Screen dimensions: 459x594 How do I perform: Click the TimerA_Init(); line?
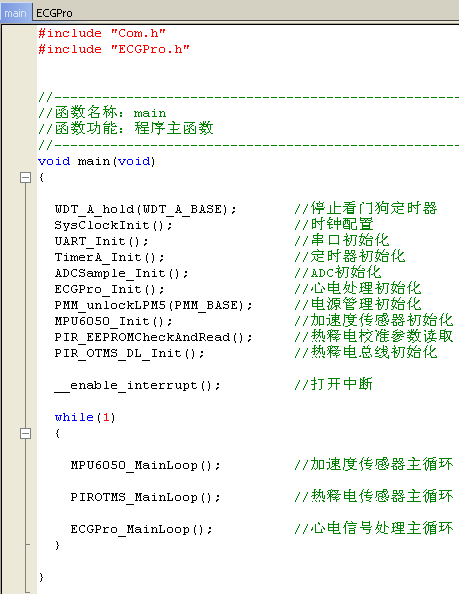point(109,257)
